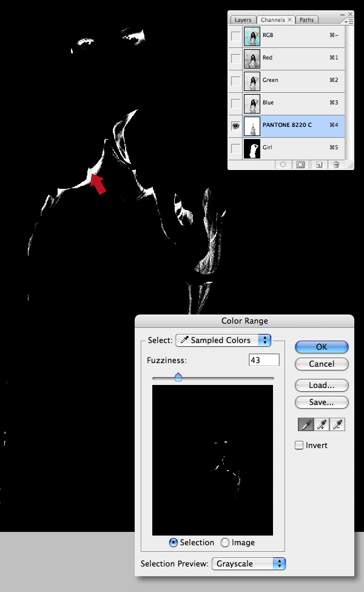Close the Channels tab with its X

click(290, 19)
